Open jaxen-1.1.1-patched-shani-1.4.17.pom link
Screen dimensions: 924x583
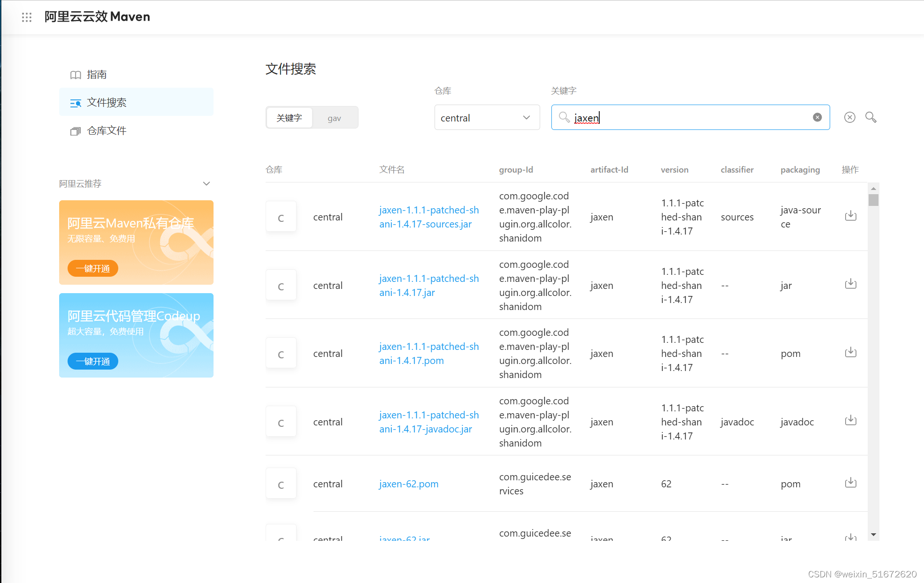(429, 354)
